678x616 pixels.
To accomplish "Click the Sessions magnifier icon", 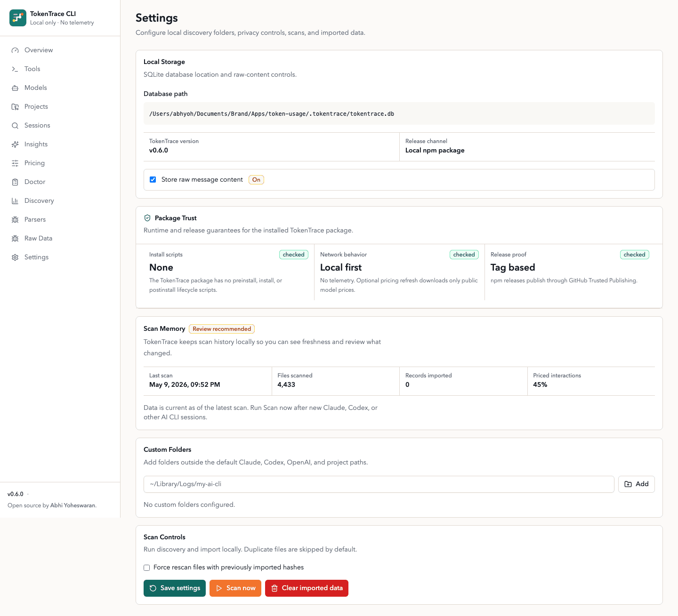I will point(15,126).
